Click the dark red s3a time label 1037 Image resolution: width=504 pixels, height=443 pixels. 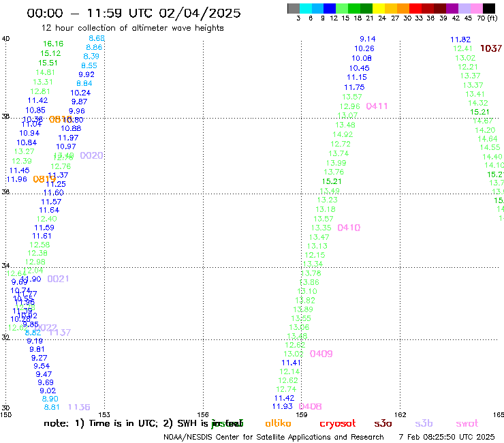tap(491, 48)
